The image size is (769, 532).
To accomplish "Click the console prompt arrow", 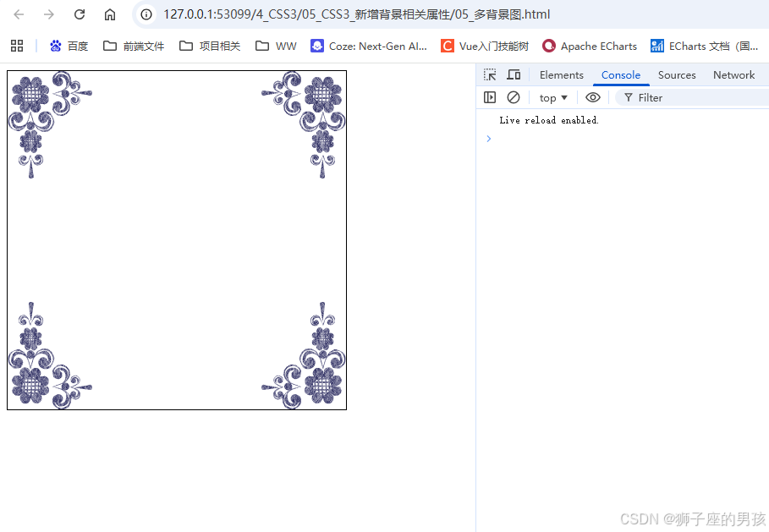I will (x=488, y=139).
